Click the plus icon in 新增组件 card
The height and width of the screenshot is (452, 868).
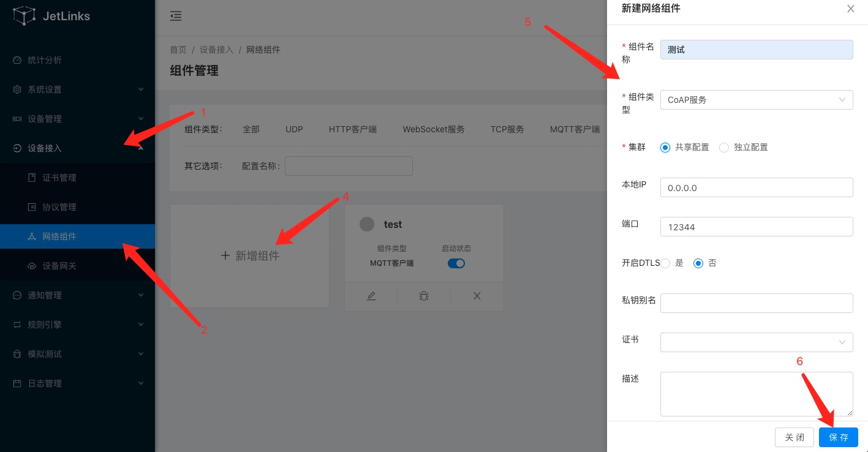pyautogui.click(x=225, y=256)
